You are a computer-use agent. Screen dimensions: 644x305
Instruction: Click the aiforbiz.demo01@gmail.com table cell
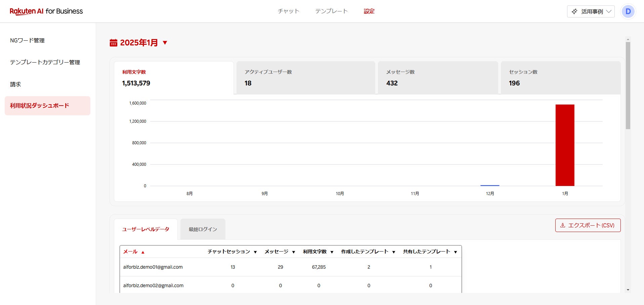coord(153,267)
